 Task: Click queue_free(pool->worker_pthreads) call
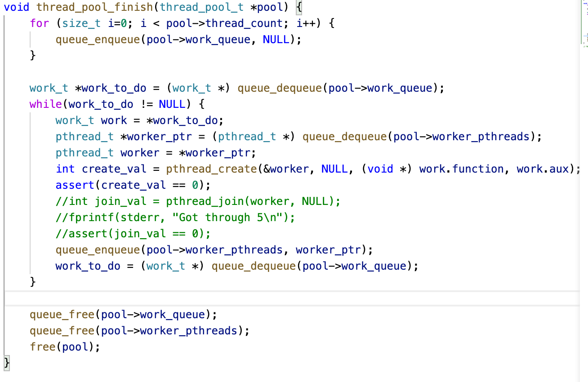point(139,331)
